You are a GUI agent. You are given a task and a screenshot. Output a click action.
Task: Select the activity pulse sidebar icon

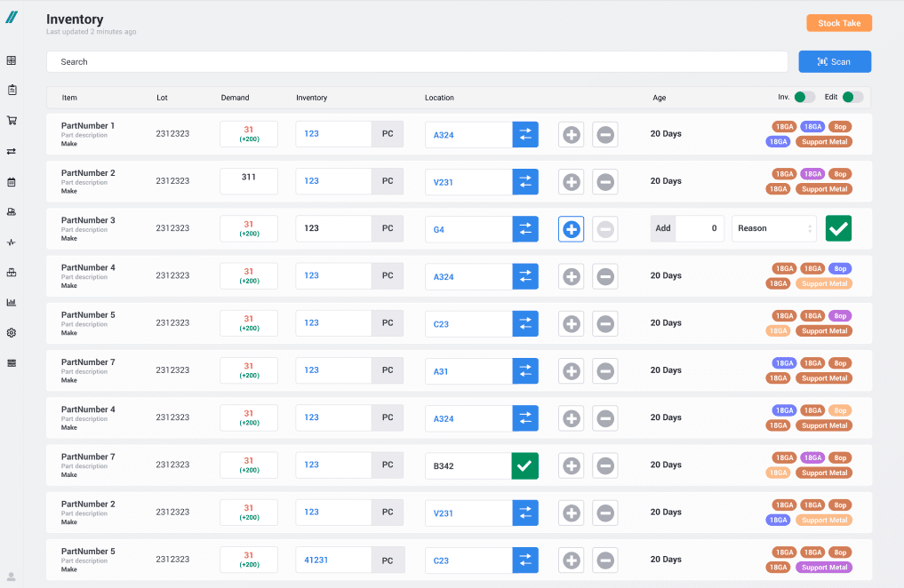coord(11,242)
